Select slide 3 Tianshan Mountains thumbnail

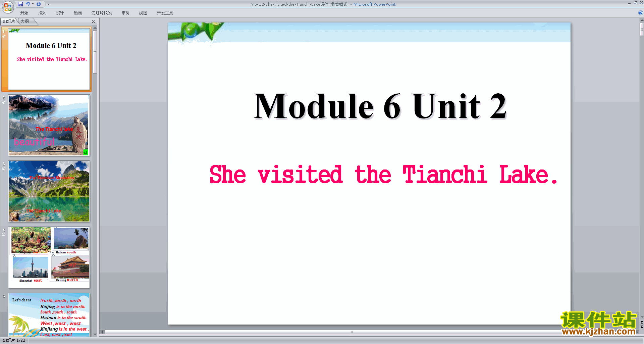click(x=49, y=191)
